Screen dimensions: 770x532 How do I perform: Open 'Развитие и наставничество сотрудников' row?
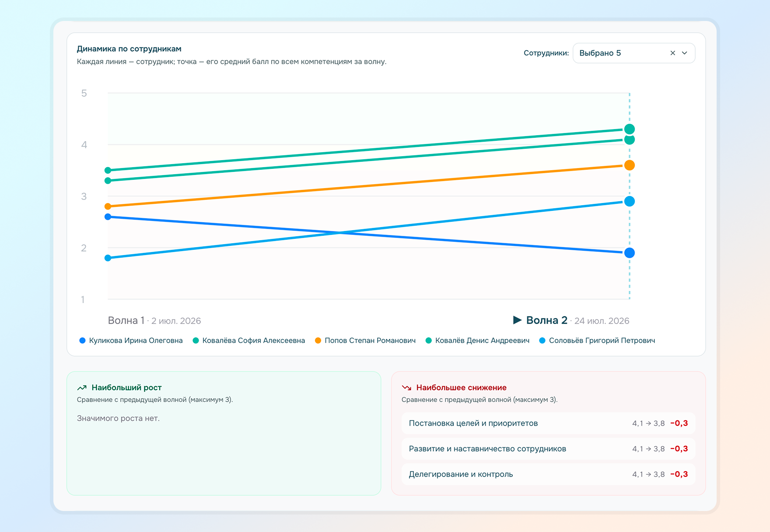coord(548,448)
